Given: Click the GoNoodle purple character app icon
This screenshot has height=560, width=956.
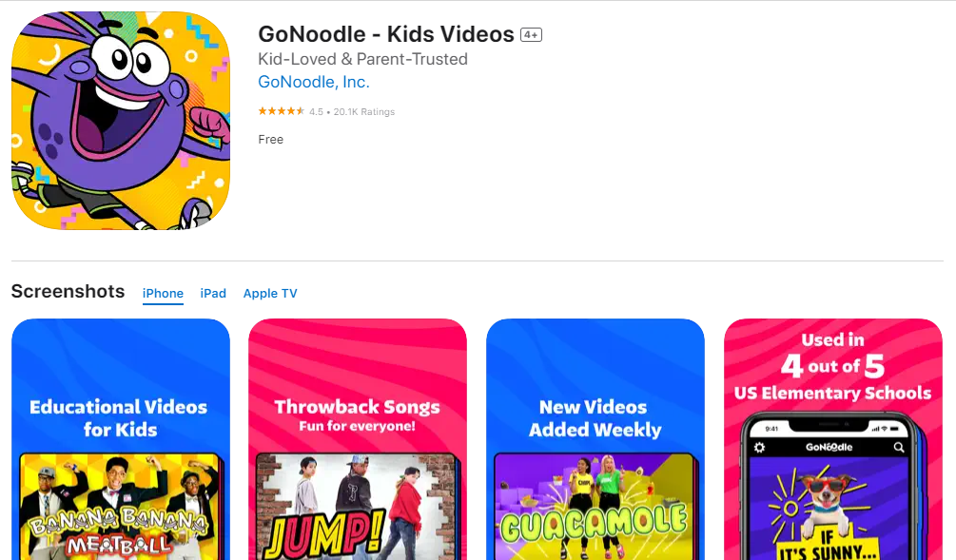Looking at the screenshot, I should 121,121.
